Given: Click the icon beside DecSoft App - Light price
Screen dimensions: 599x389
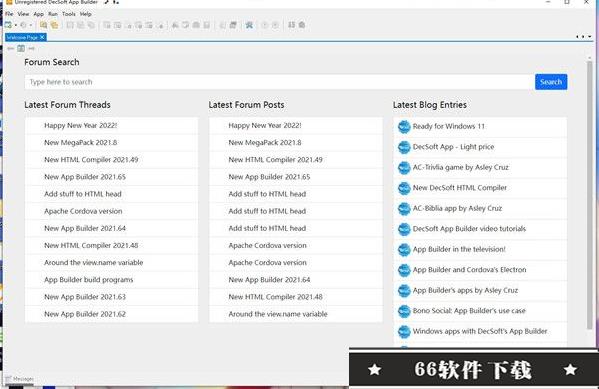Looking at the screenshot, I should [404, 147].
